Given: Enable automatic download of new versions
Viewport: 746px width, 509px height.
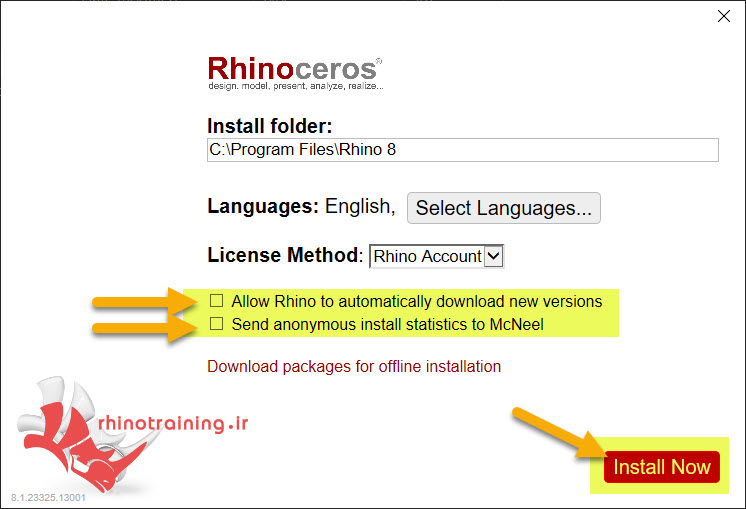Looking at the screenshot, I should (216, 301).
